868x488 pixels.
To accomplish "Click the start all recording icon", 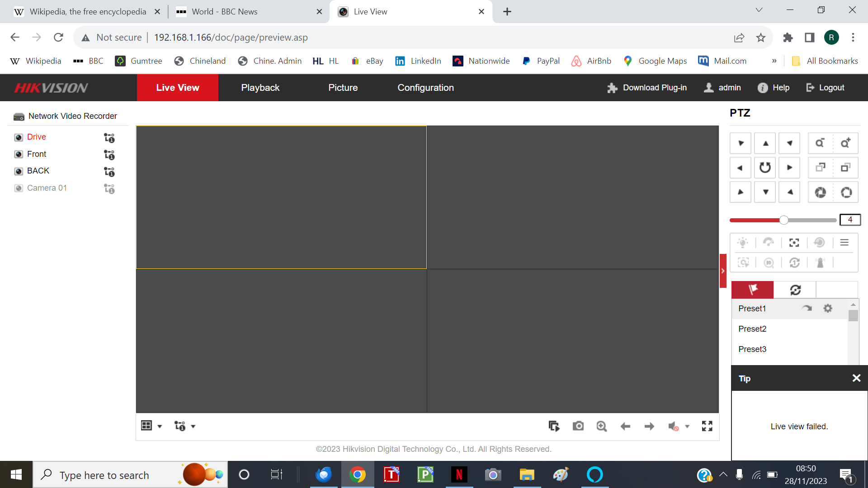I will [554, 426].
